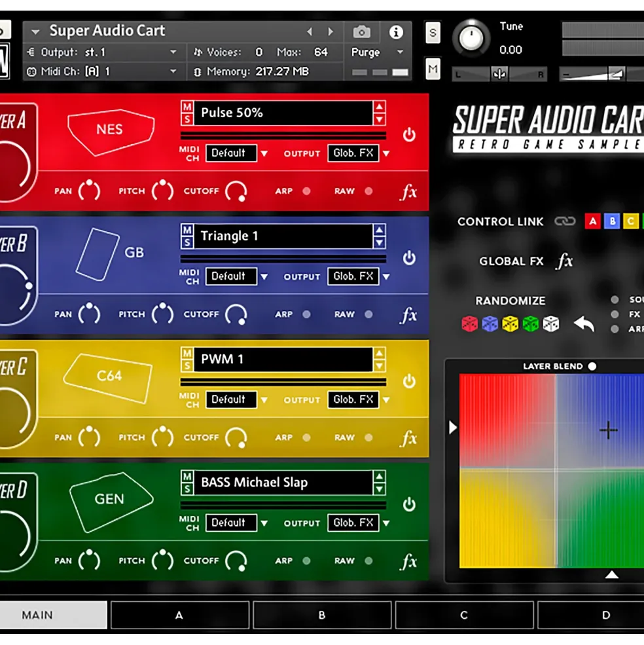Open Layer B fx panel

tap(408, 315)
